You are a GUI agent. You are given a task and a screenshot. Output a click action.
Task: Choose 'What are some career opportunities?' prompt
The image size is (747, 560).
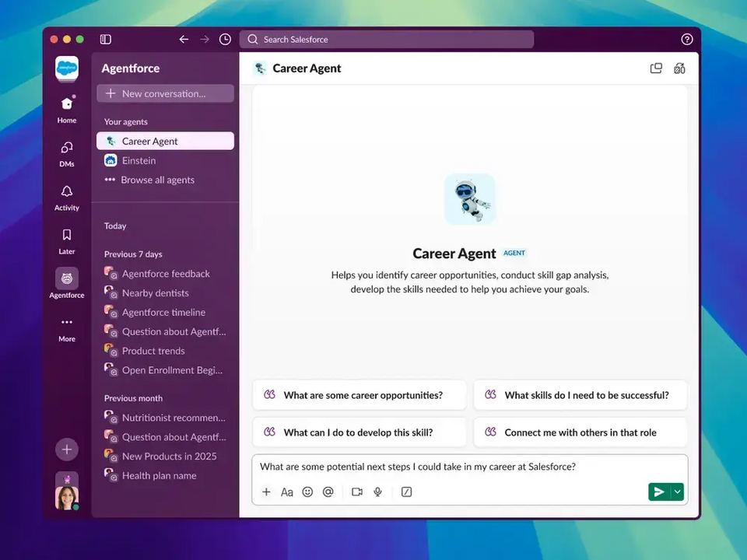pos(359,395)
